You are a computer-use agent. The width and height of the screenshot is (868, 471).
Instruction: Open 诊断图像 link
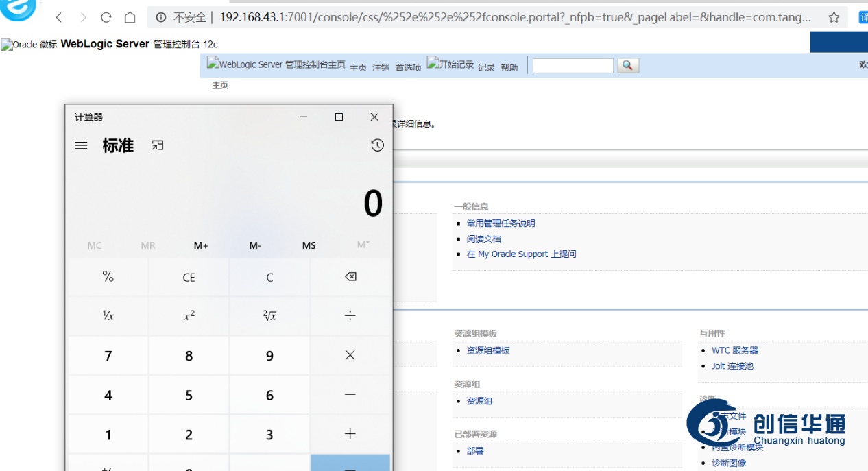(729, 463)
